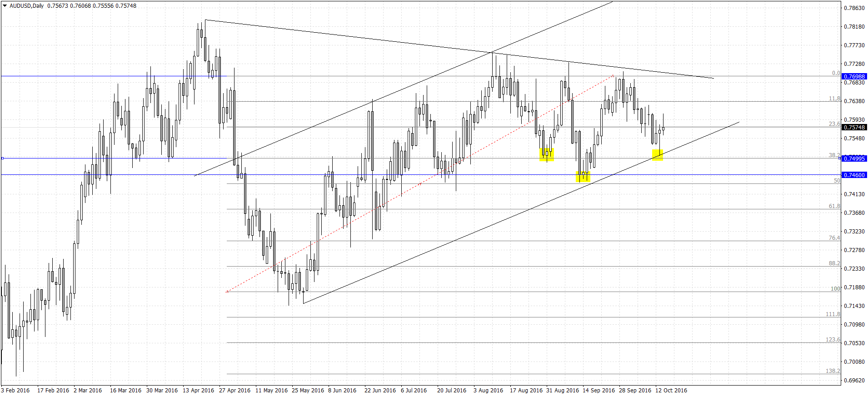Click the 2 Mar 2016 date label
Screen dimensions: 868x396
click(88, 391)
